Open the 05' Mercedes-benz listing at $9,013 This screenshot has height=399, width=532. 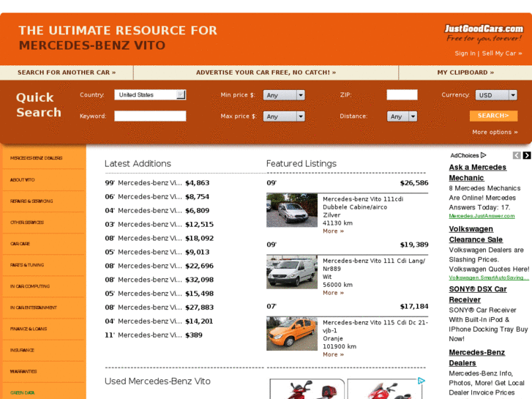click(157, 252)
